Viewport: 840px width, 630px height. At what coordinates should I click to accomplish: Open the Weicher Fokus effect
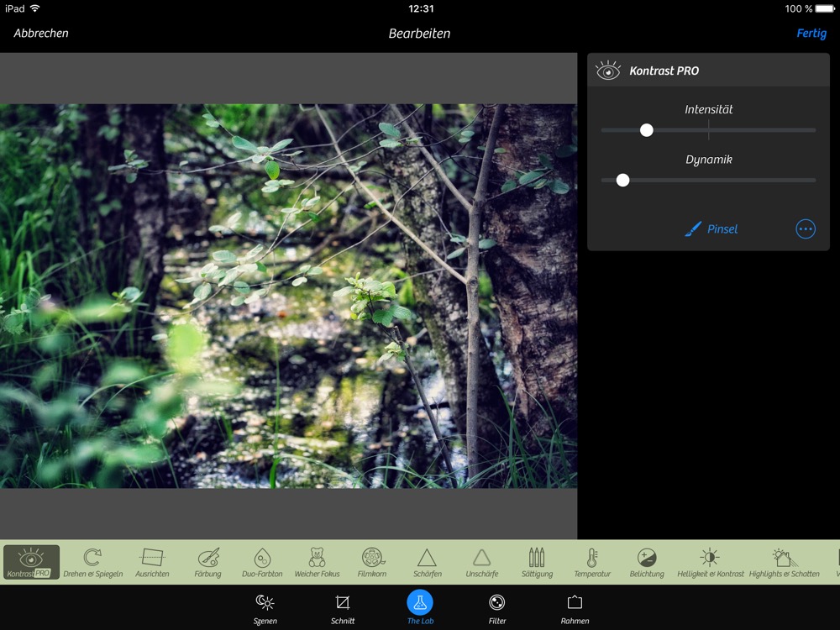click(317, 562)
